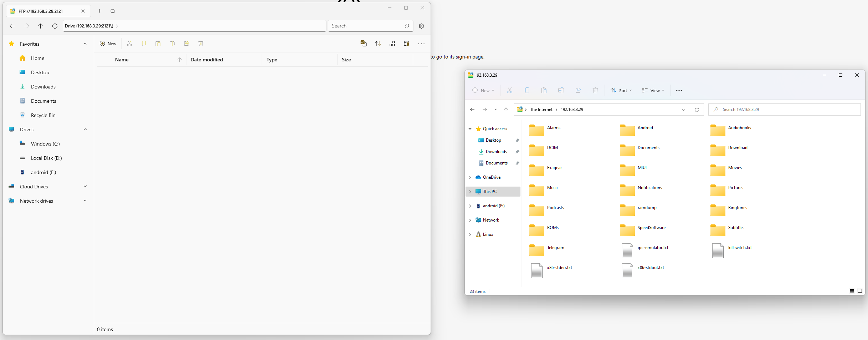Select This PC in Explorer navigation pane
The image size is (868, 340).
493,192
